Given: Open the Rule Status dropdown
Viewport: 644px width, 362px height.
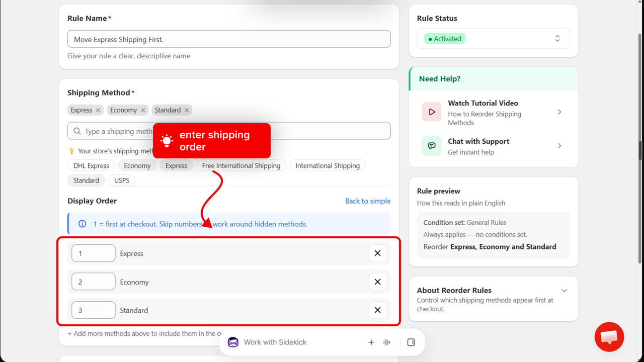Looking at the screenshot, I should [x=494, y=39].
